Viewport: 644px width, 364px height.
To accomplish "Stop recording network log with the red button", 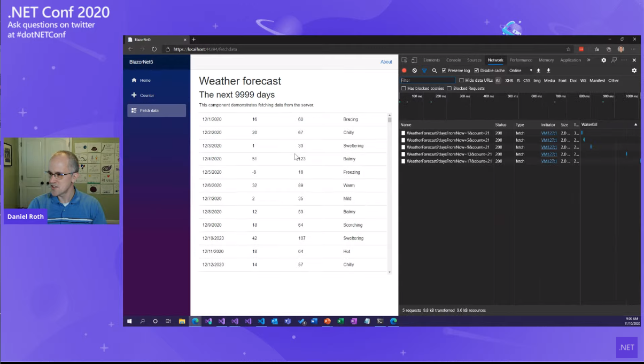I will 405,71.
